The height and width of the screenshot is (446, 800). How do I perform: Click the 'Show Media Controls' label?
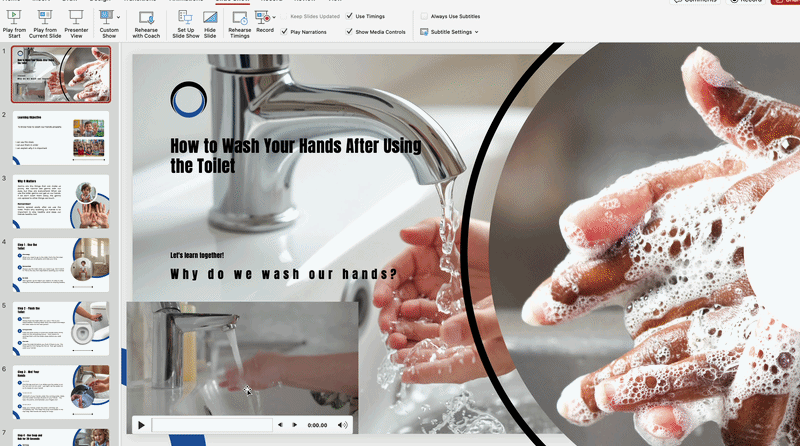point(381,32)
